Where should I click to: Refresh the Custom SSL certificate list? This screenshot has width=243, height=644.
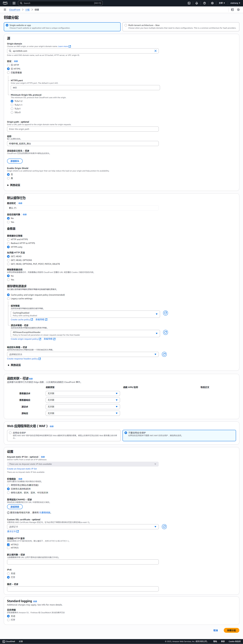pos(164,527)
